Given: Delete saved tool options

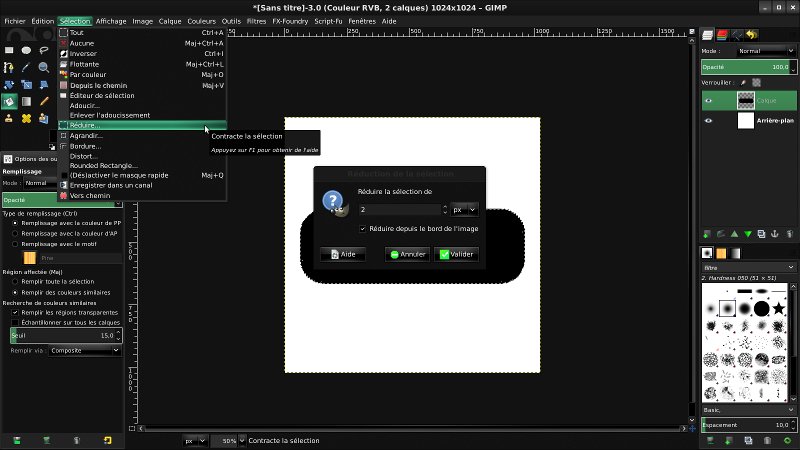Looking at the screenshot, I should [77, 440].
